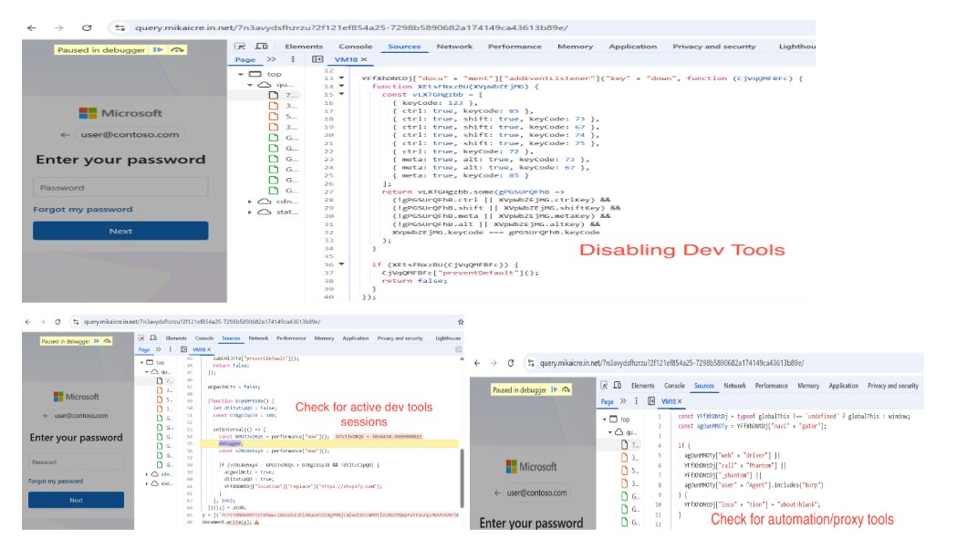Fold code at line 13 in top DevTools editor

(342, 78)
